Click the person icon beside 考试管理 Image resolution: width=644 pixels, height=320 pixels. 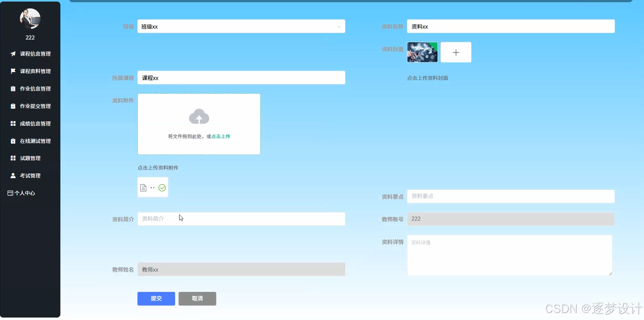tap(13, 176)
